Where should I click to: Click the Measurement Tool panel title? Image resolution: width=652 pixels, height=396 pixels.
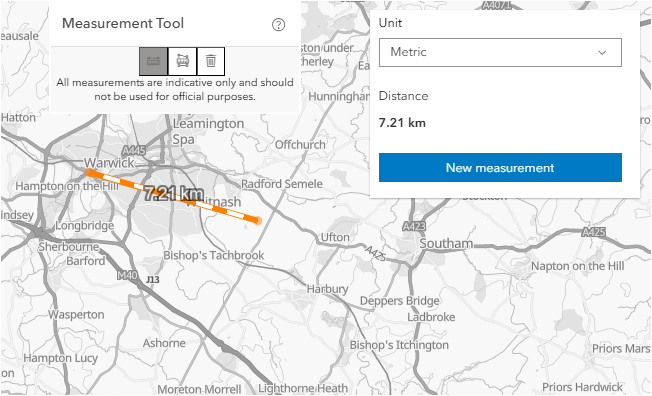pyautogui.click(x=123, y=23)
